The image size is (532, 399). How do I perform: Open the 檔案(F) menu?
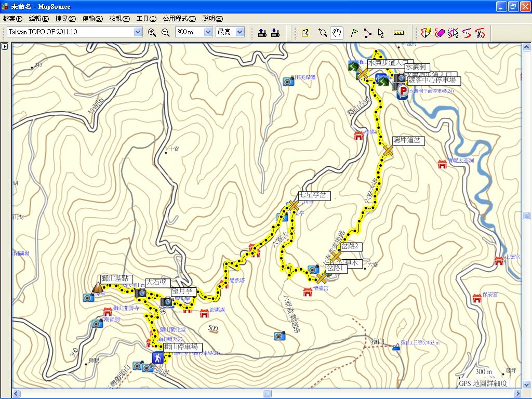(x=12, y=19)
